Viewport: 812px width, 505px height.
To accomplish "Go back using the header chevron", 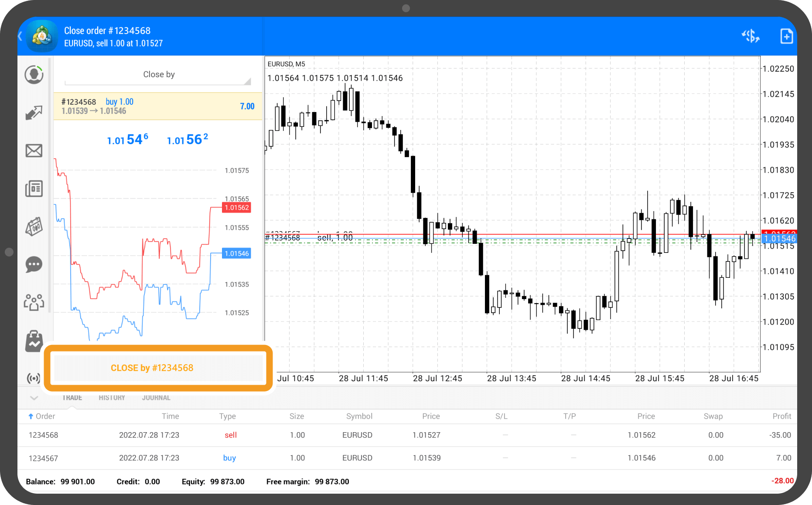I will click(20, 36).
